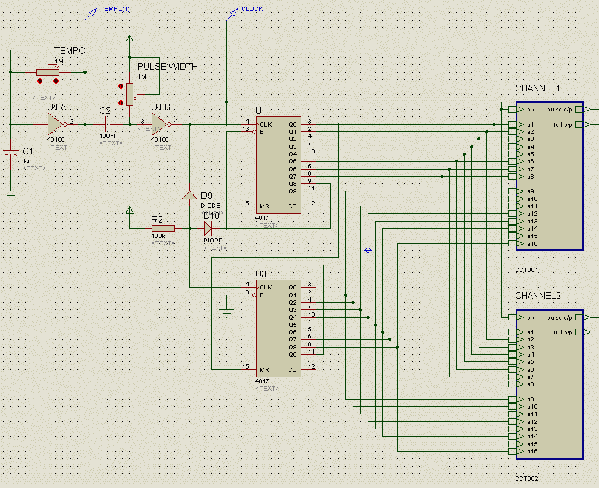Click the CLOCK probe label
The image size is (599, 488).
252,8
